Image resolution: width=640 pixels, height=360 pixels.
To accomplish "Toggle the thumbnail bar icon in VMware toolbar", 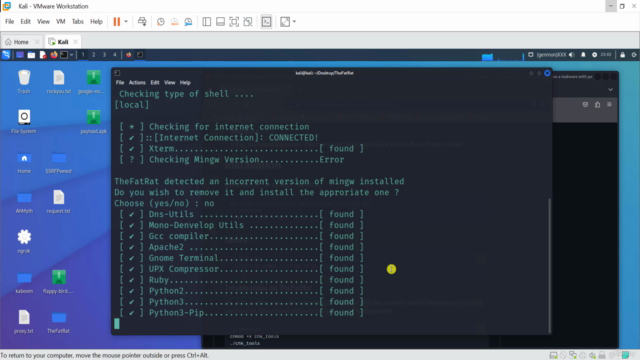I will pos(220,22).
